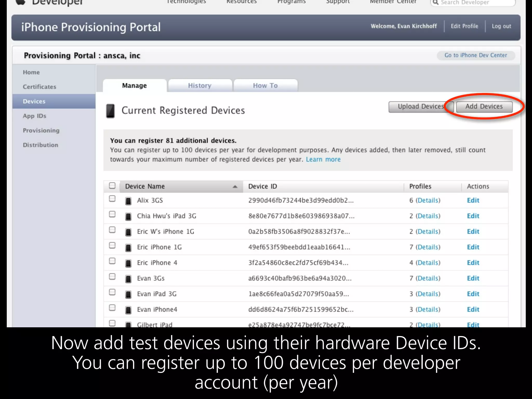Edit the Eric iPhone 4 device
Viewport: 532px width, 399px height.
(x=473, y=263)
